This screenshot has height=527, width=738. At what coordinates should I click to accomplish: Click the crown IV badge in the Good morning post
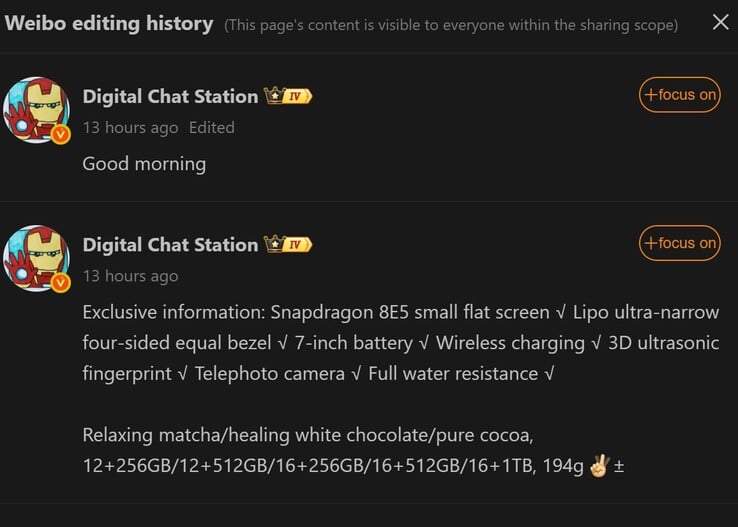point(288,96)
